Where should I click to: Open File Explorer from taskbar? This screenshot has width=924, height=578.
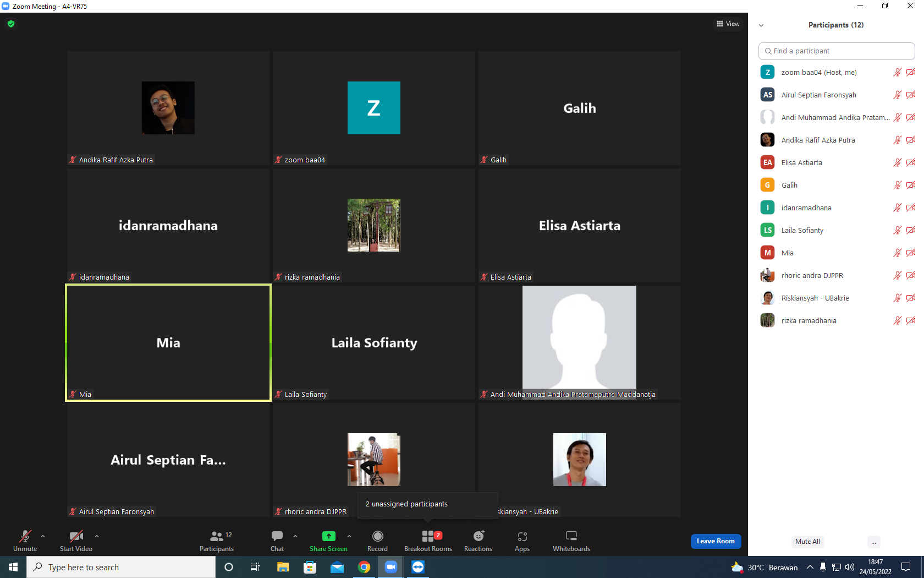[x=283, y=567]
